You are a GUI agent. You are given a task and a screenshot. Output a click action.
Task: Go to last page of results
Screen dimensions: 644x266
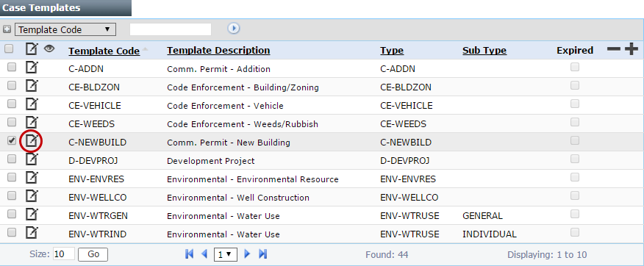click(x=263, y=254)
